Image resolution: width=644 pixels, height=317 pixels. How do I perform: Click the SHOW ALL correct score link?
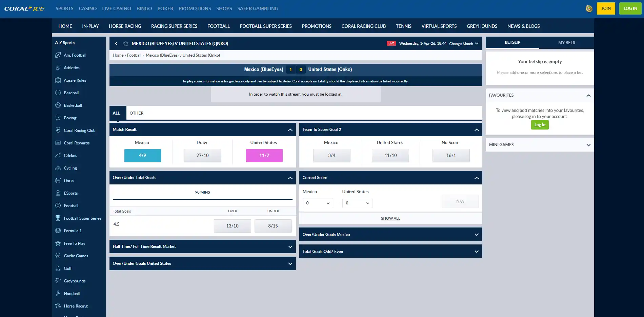click(390, 218)
